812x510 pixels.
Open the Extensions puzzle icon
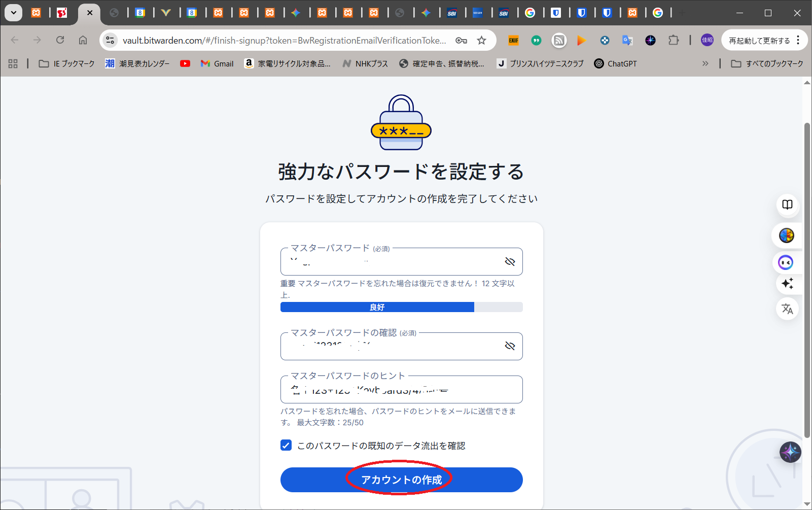point(673,40)
